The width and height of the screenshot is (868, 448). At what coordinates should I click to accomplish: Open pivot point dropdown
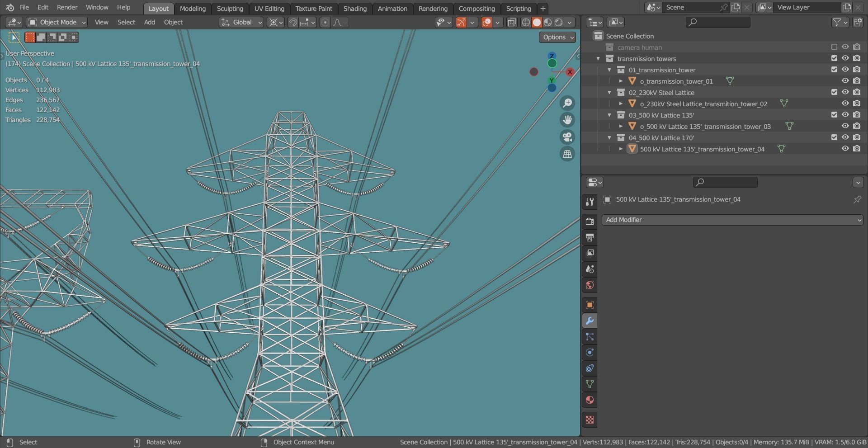pos(275,22)
